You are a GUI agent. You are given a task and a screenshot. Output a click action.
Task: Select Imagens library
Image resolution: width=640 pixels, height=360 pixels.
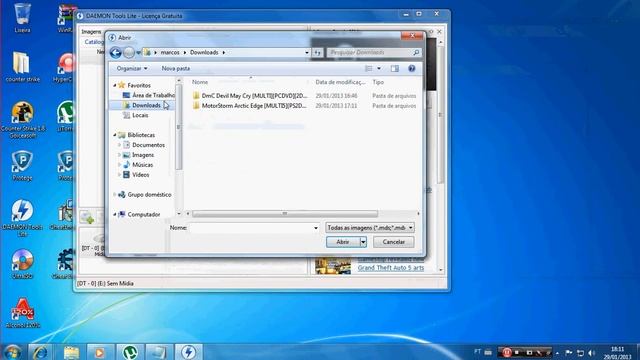click(x=138, y=155)
